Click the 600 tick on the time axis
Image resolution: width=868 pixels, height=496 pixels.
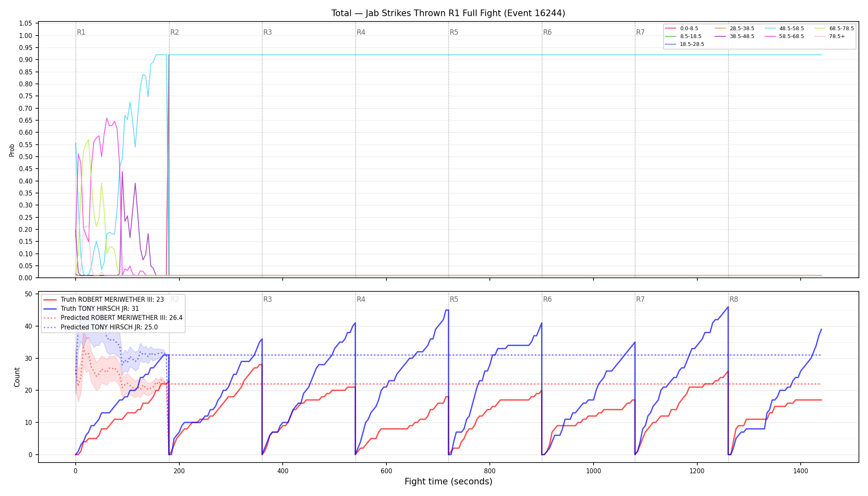pos(386,470)
